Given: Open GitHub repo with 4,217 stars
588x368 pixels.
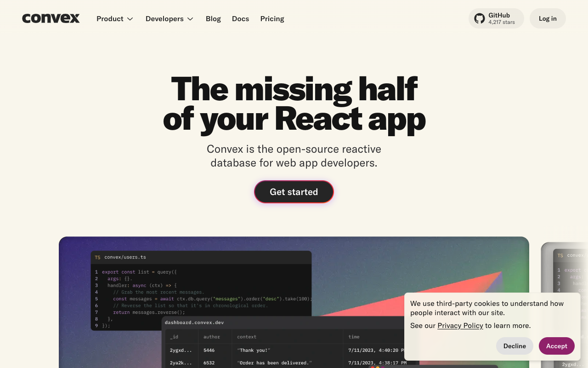Looking at the screenshot, I should pyautogui.click(x=496, y=18).
